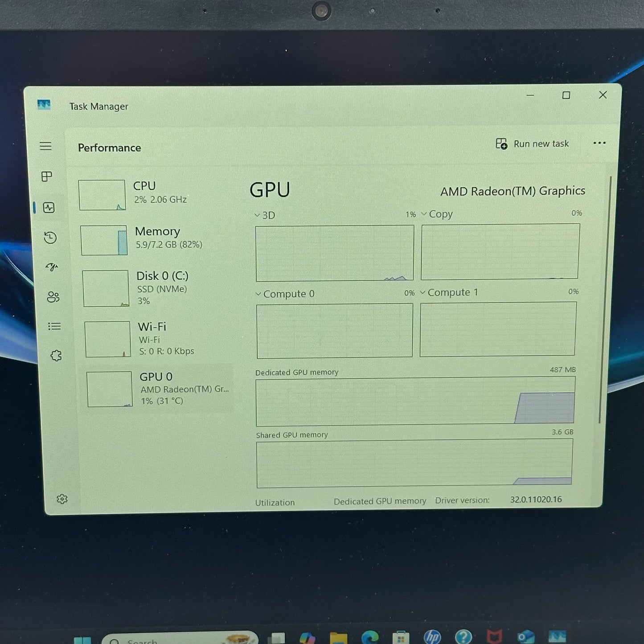
Task: Open the Users page icon
Action: pos(53,297)
